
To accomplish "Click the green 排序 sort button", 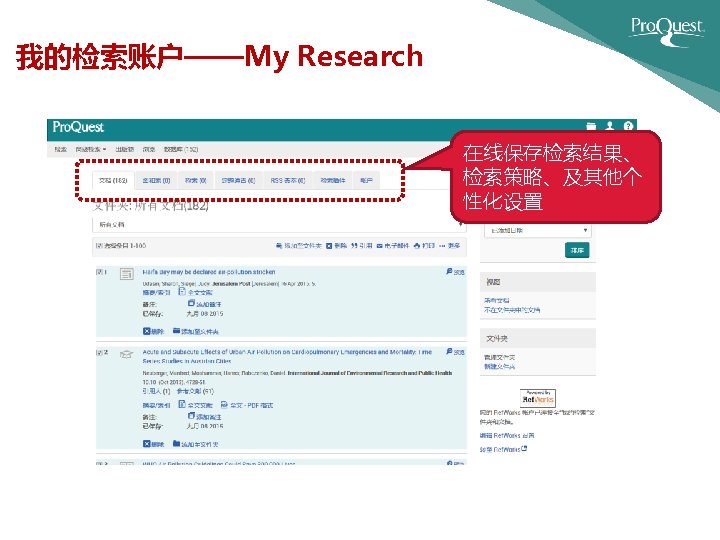I will click(577, 250).
